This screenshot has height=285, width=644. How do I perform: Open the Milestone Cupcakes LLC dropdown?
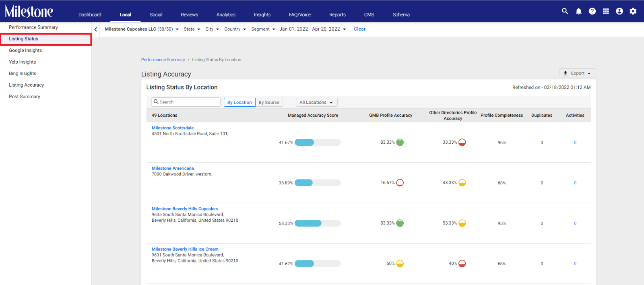(x=142, y=29)
